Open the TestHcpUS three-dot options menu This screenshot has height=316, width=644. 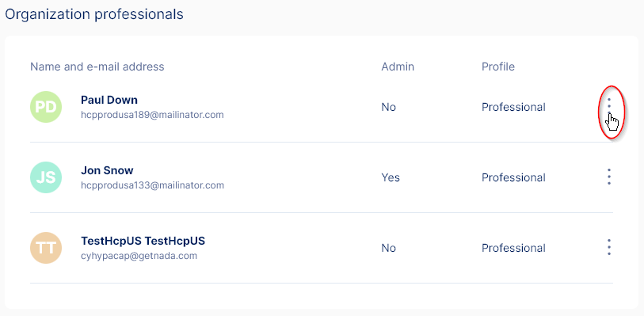[x=609, y=247]
